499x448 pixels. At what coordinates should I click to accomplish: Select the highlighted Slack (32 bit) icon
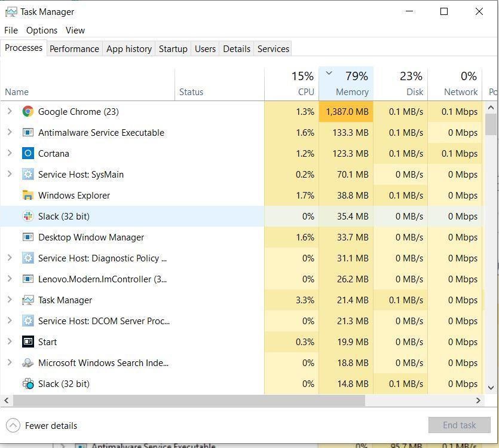tap(27, 217)
